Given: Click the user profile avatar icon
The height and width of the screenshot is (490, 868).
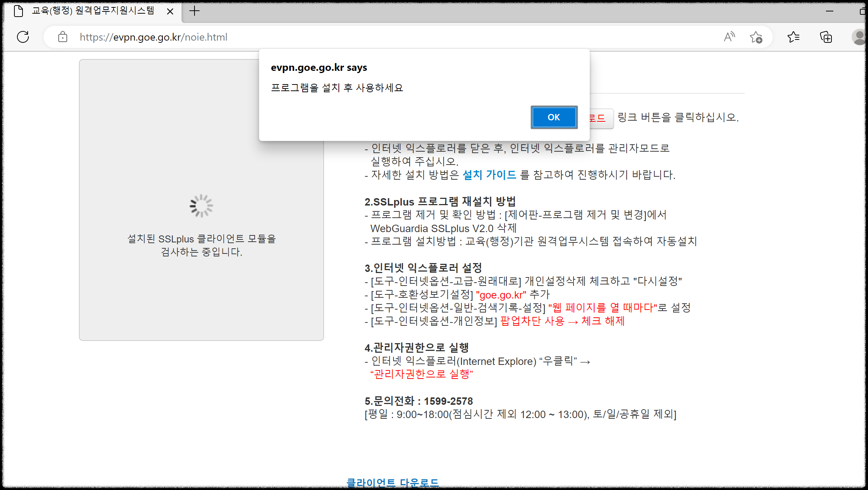Looking at the screenshot, I should 859,37.
